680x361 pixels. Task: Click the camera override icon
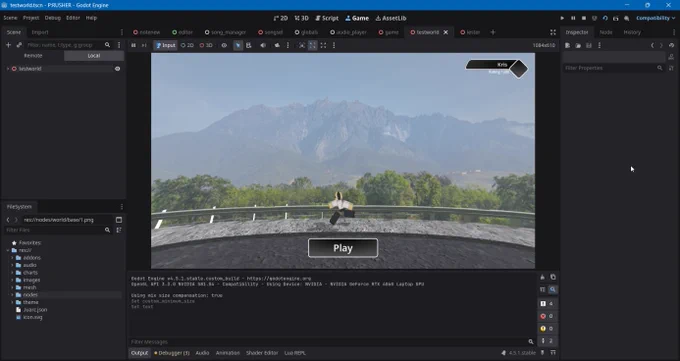[x=277, y=45]
